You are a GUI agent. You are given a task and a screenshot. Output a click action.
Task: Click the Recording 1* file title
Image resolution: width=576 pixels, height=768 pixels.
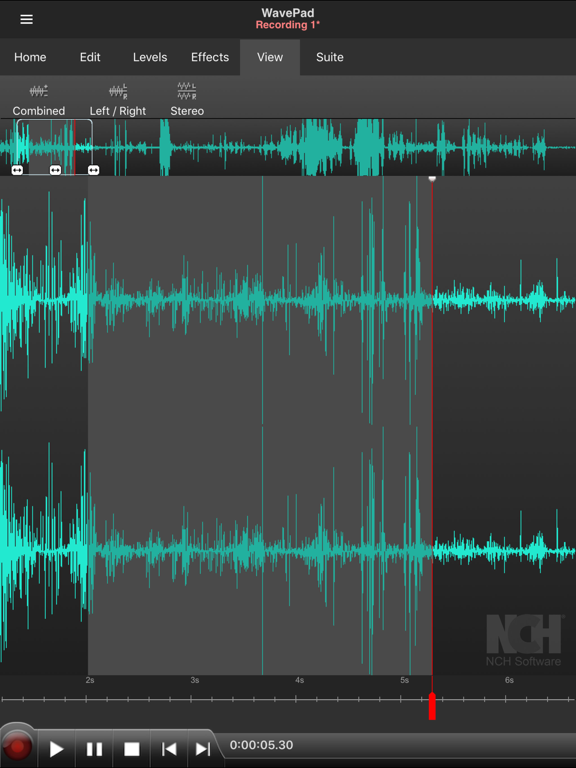point(288,25)
